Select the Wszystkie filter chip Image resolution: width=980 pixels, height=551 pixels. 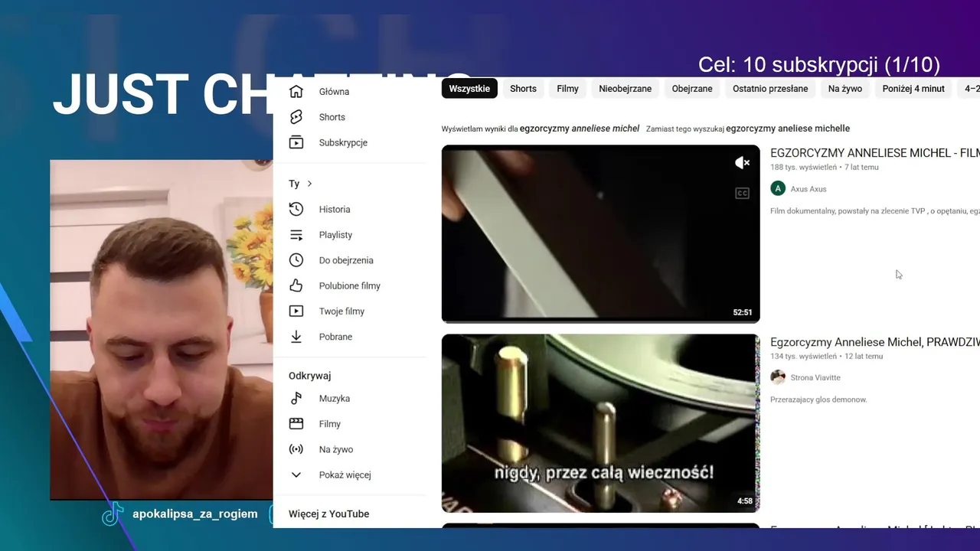point(469,89)
